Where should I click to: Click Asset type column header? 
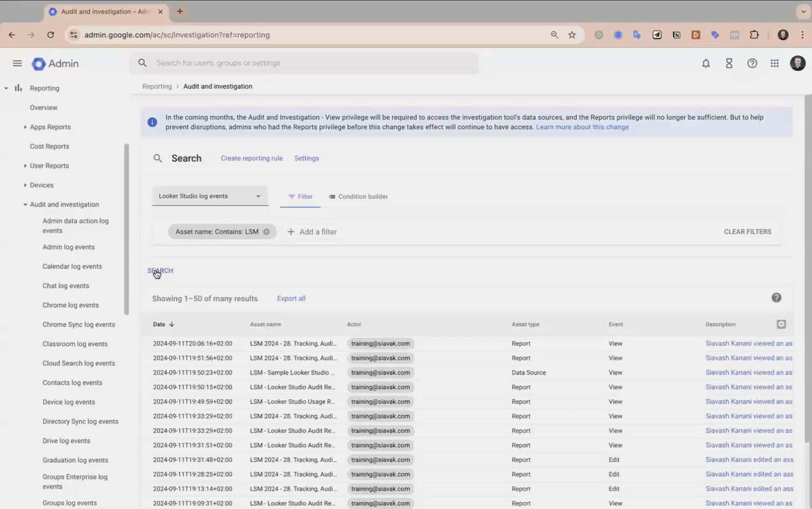pyautogui.click(x=525, y=324)
